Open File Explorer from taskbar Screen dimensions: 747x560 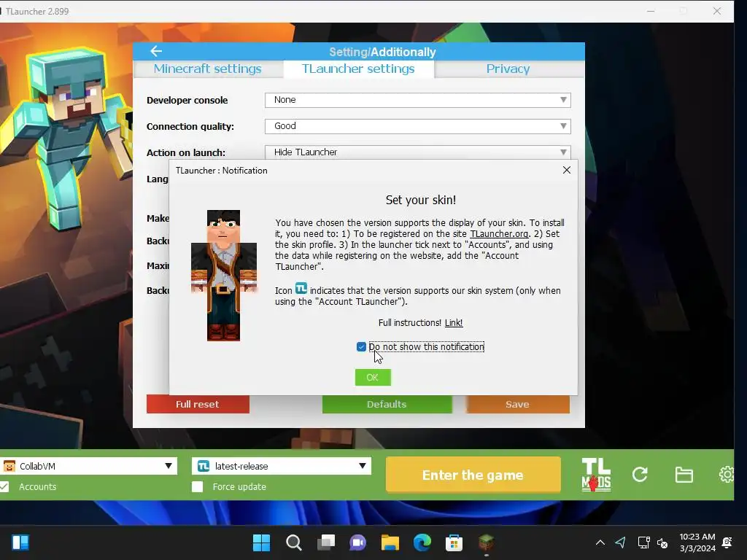click(x=390, y=542)
